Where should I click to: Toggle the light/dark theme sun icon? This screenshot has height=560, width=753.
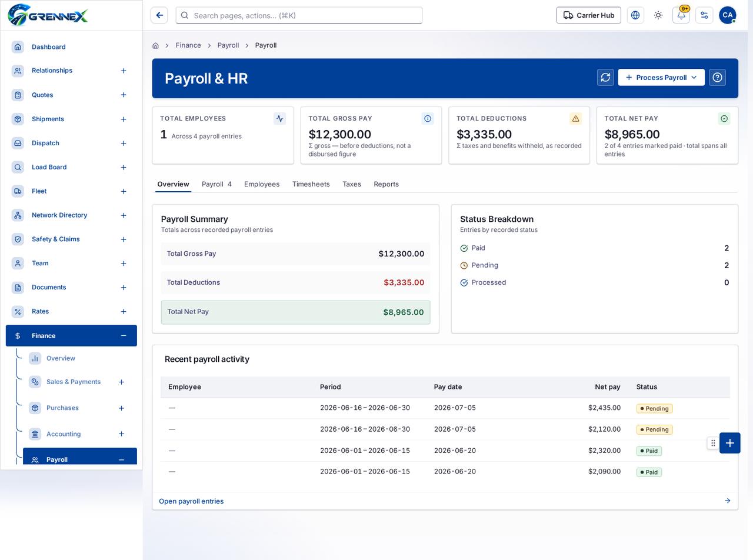pos(658,15)
